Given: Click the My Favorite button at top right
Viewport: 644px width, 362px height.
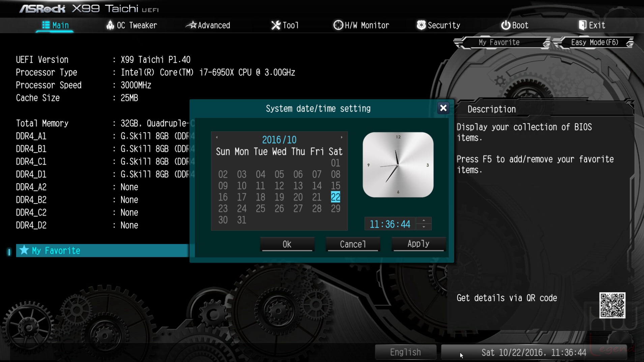Looking at the screenshot, I should click(x=501, y=42).
